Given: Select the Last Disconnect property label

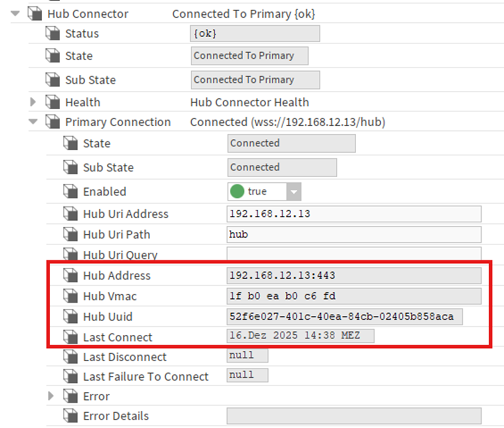Looking at the screenshot, I should tap(124, 357).
